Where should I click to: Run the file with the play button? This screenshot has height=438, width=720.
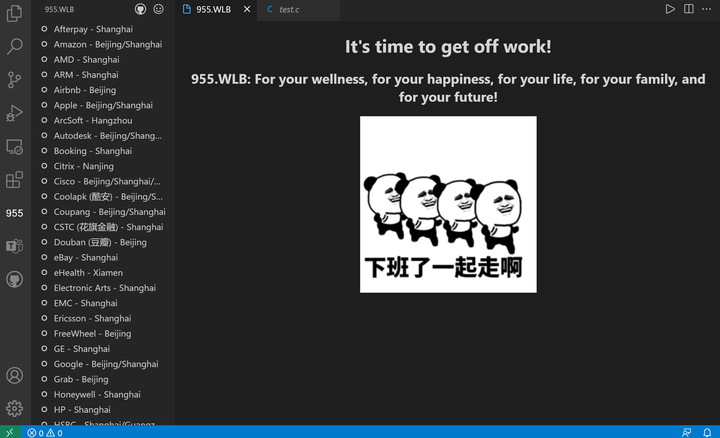pyautogui.click(x=670, y=9)
